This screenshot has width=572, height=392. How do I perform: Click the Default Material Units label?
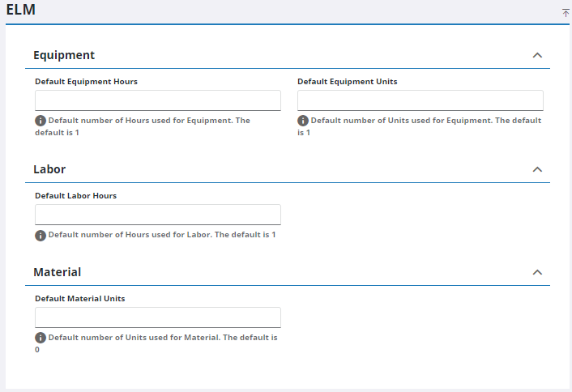79,299
